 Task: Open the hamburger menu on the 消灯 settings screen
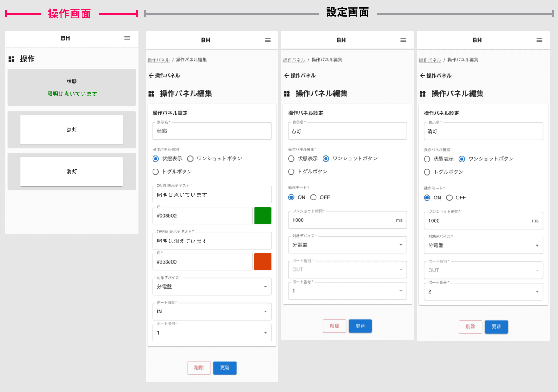click(539, 40)
